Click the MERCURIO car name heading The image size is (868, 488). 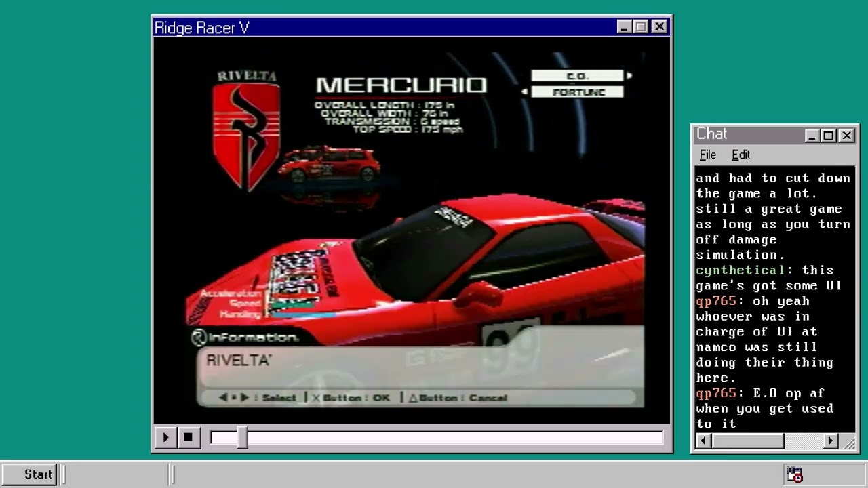pos(401,85)
